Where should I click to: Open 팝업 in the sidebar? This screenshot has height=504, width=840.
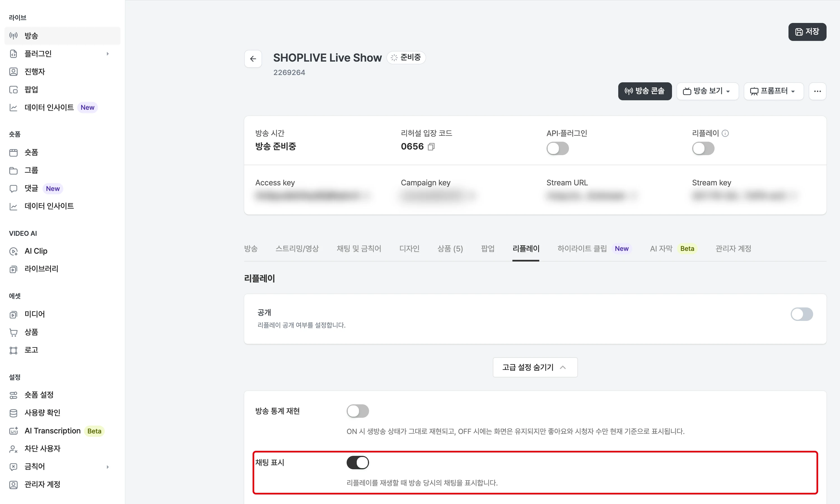(x=62, y=90)
